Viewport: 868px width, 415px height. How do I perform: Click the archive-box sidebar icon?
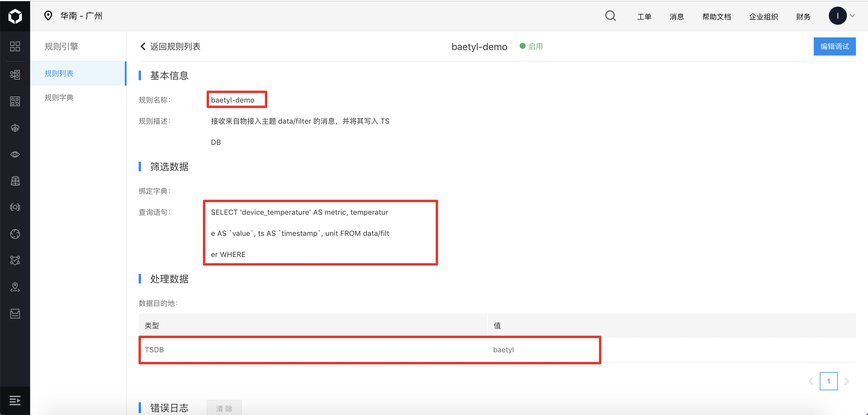coord(15,314)
